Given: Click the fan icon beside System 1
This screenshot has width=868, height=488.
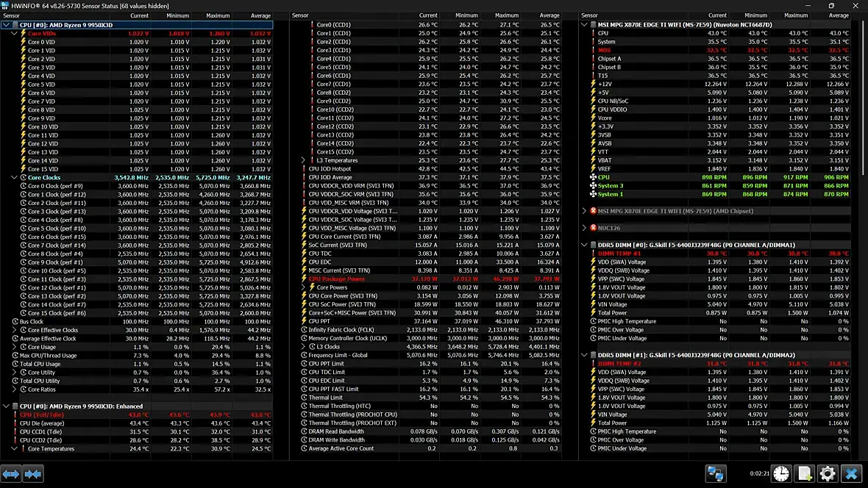Looking at the screenshot, I should click(x=593, y=194).
